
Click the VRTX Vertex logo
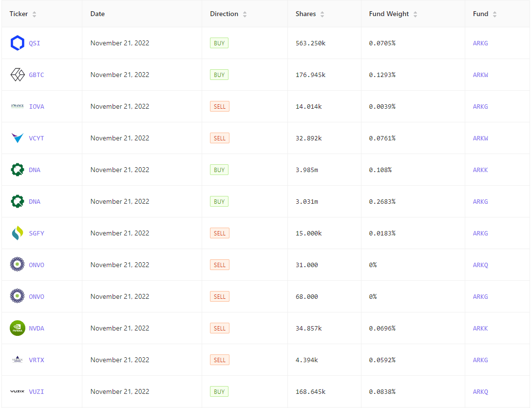tap(18, 360)
